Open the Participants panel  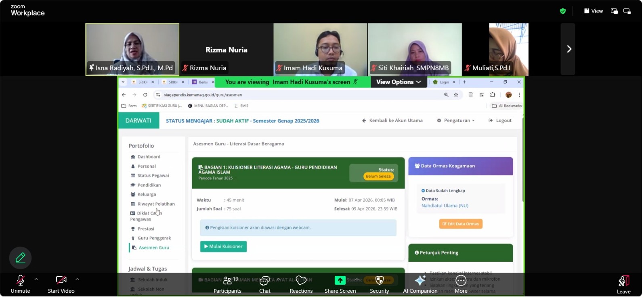[x=227, y=284]
